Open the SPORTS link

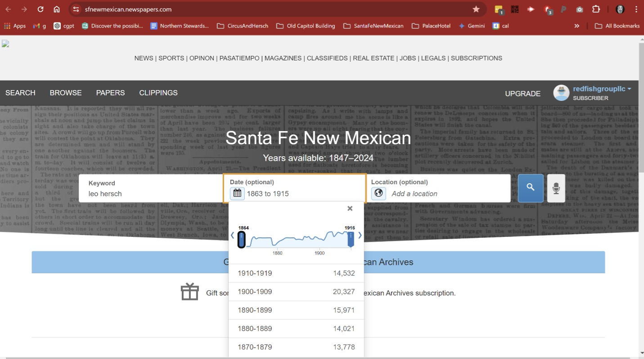click(171, 58)
